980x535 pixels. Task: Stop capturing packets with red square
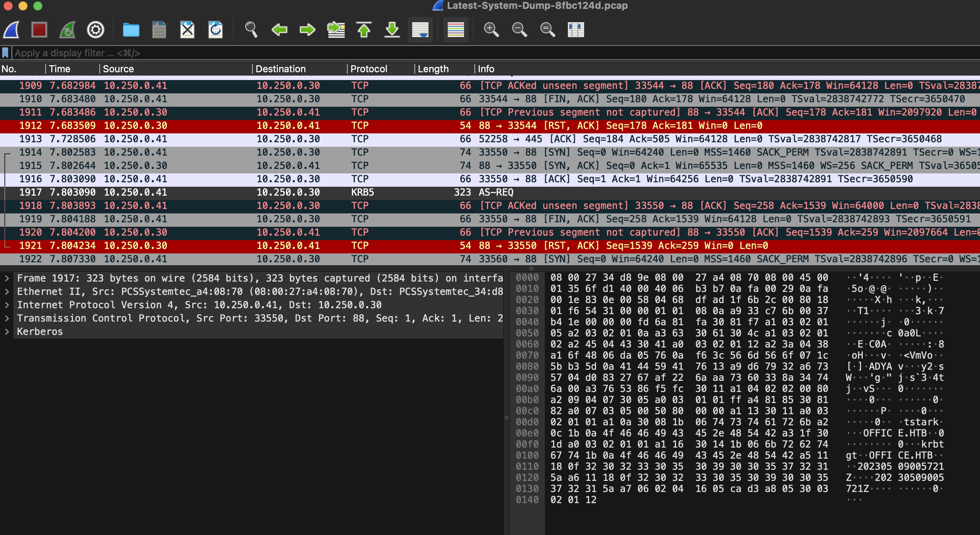pyautogui.click(x=39, y=30)
